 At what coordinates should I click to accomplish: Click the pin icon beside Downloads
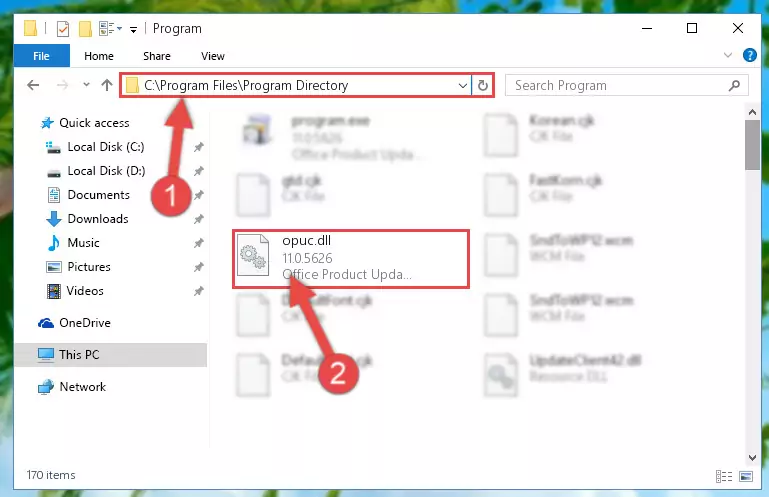pyautogui.click(x=199, y=219)
